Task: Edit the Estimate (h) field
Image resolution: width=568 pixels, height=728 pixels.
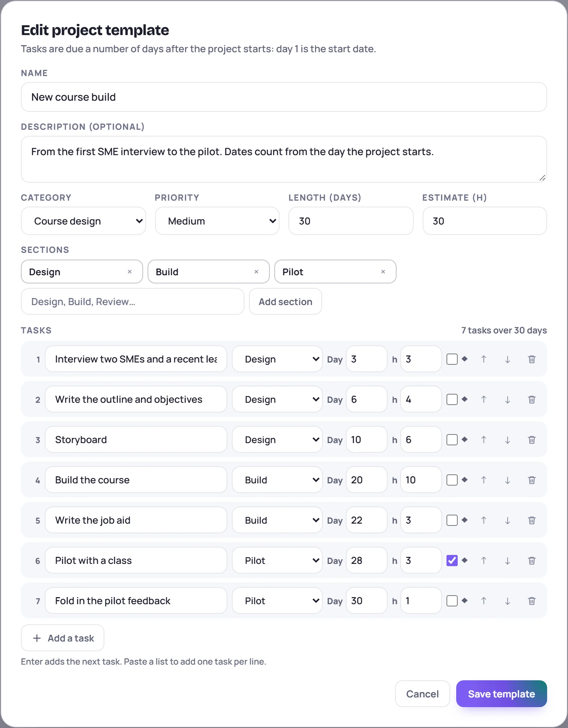Action: [x=485, y=221]
